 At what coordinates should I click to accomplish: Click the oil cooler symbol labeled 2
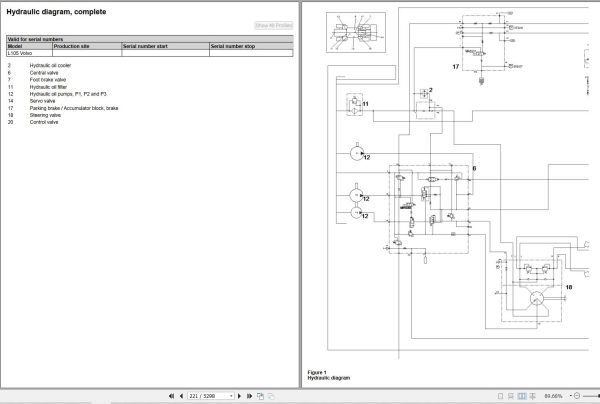pyautogui.click(x=424, y=93)
